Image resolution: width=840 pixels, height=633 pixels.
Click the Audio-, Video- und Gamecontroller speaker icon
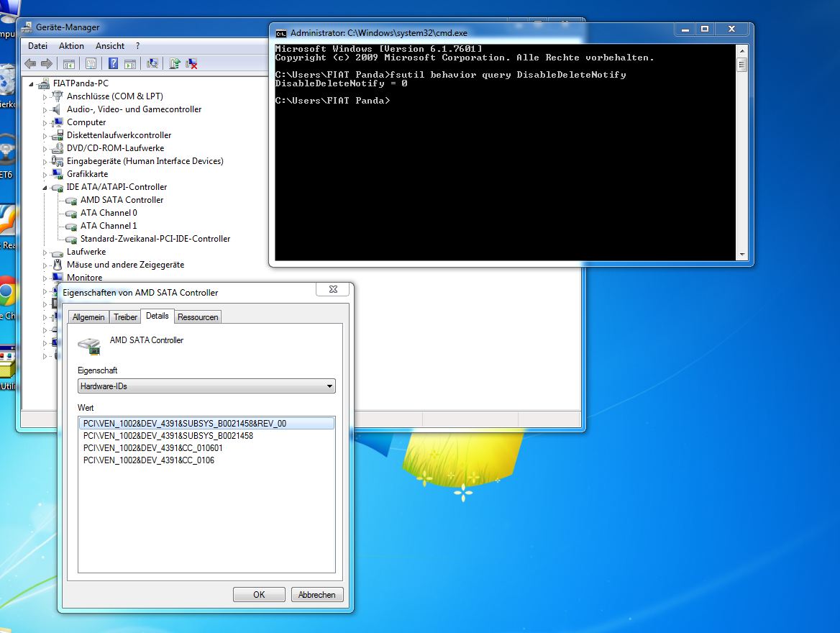(x=58, y=109)
